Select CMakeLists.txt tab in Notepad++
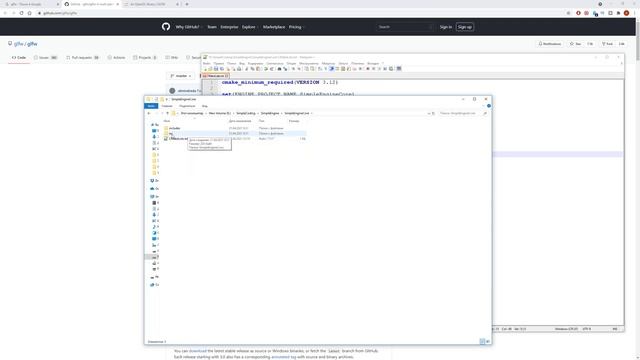 pyautogui.click(x=215, y=76)
